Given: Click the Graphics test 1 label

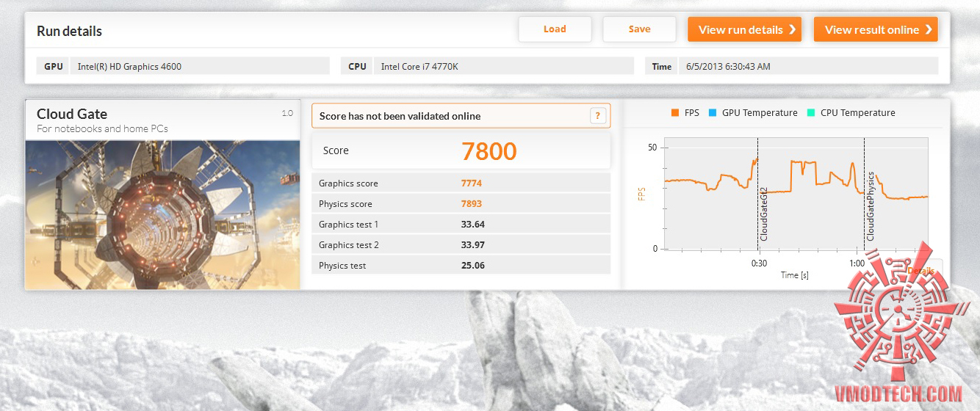Looking at the screenshot, I should pyautogui.click(x=349, y=225).
